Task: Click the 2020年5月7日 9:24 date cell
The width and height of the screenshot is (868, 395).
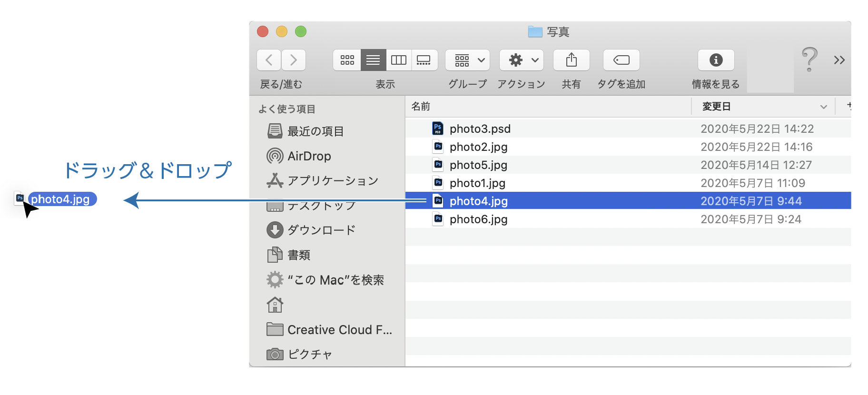Action: (x=751, y=219)
